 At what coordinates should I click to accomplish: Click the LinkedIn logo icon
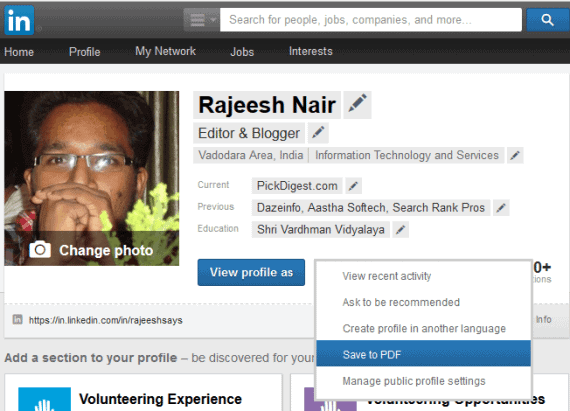19,20
